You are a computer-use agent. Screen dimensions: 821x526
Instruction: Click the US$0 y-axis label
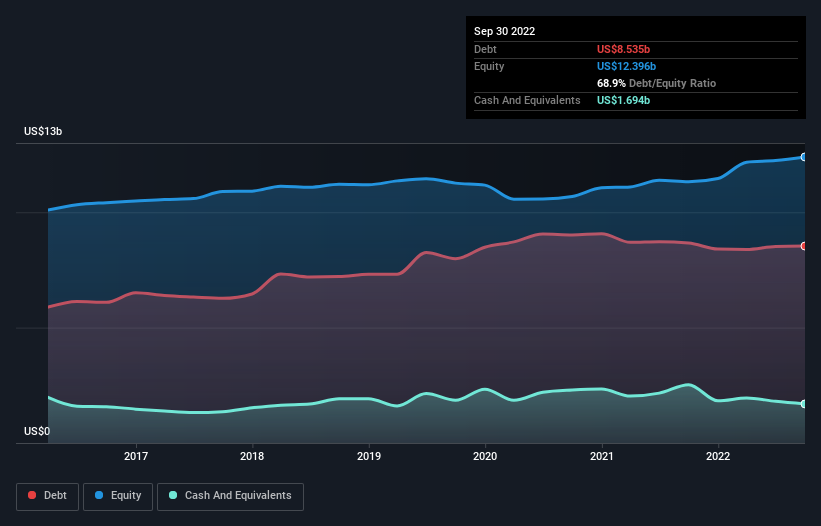coord(37,431)
